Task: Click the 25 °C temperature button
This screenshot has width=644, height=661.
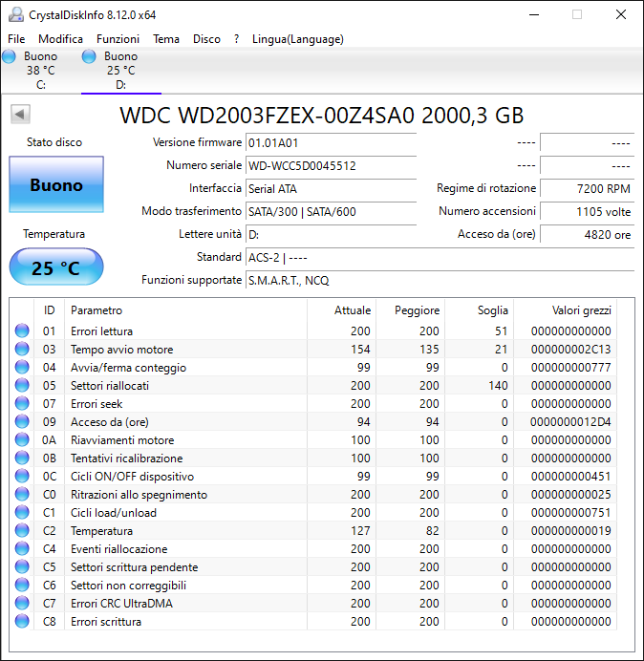Action: 56,267
